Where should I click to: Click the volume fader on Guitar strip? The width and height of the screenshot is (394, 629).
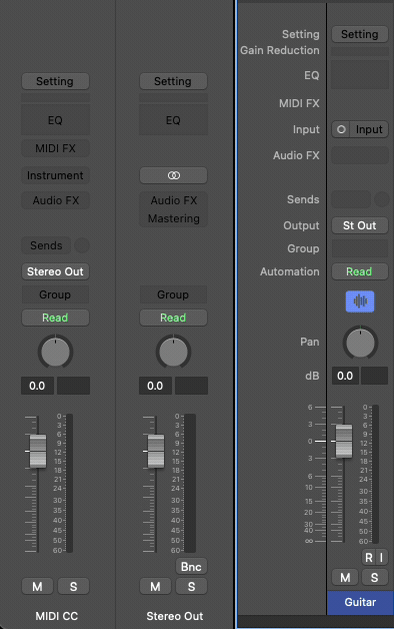344,441
